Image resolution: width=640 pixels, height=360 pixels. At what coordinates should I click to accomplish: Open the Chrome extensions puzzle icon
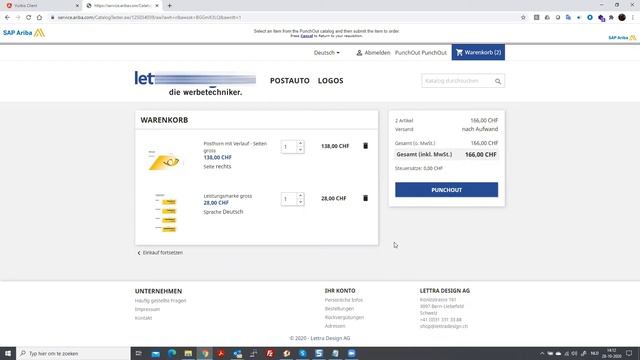(x=611, y=18)
